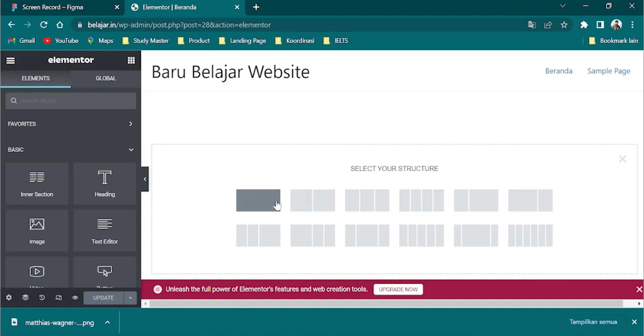This screenshot has width=644, height=336.
Task: Open the Study Master bookmark folder
Action: 146,41
